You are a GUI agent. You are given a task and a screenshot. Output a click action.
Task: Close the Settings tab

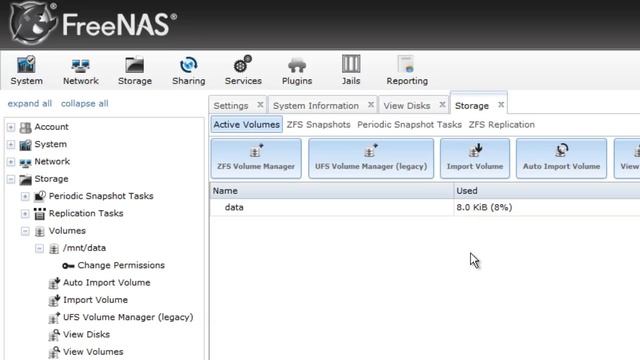tap(260, 105)
